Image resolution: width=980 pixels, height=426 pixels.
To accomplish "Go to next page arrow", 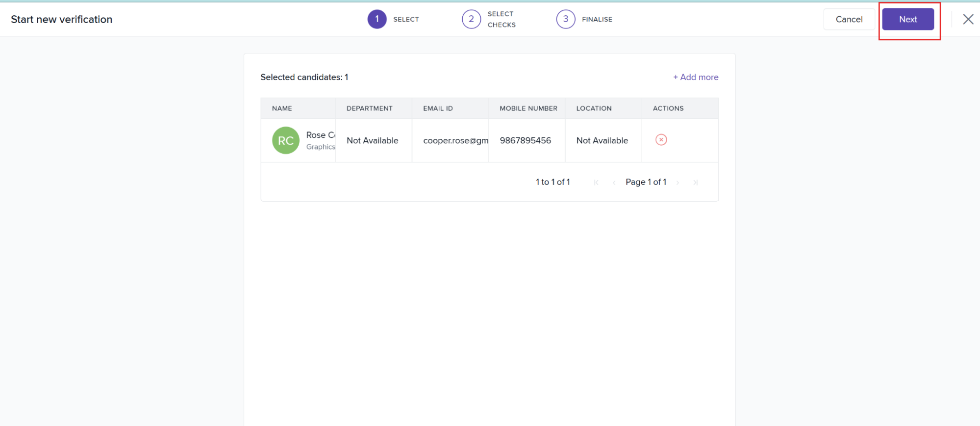I will click(678, 183).
